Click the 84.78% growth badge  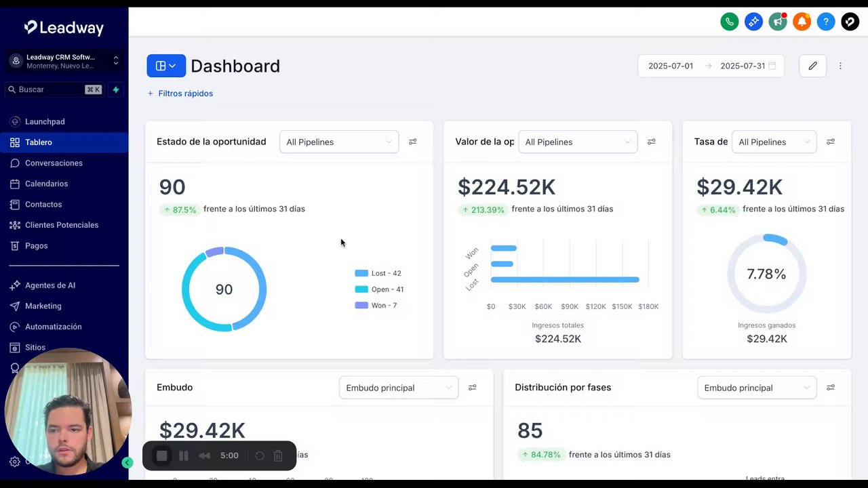click(540, 455)
